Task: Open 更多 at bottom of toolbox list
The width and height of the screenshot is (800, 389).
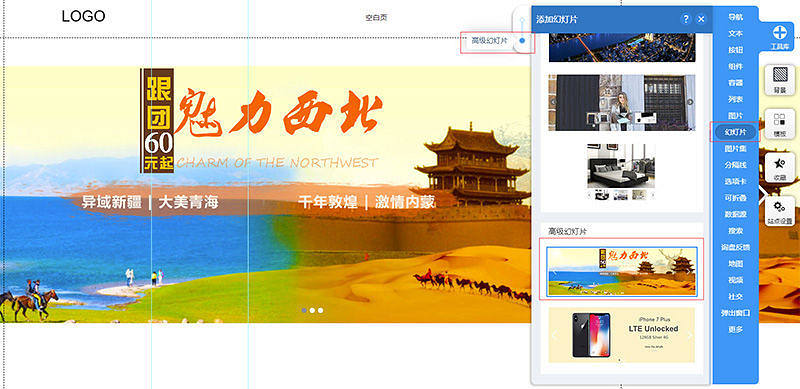Action: 735,329
